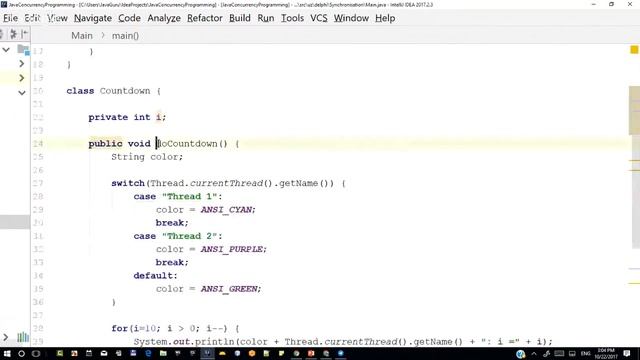Click the globe help icon in the tray
The image size is (640, 360).
click(520, 354)
